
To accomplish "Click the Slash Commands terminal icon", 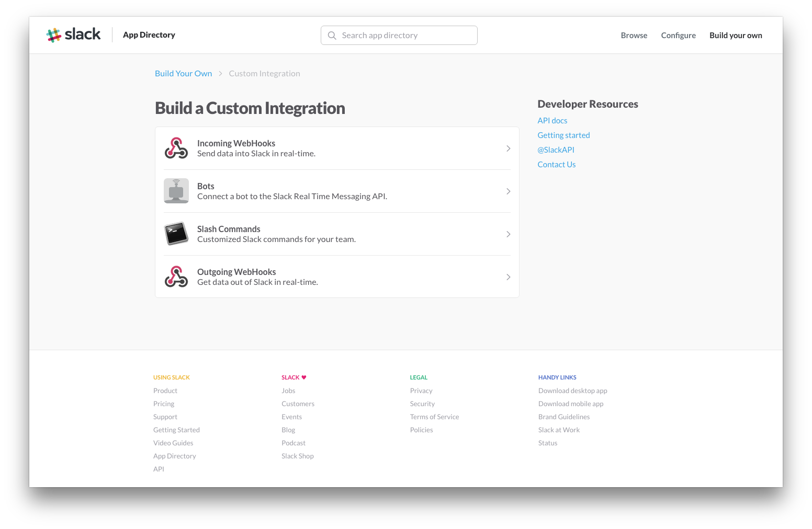I will pos(176,234).
